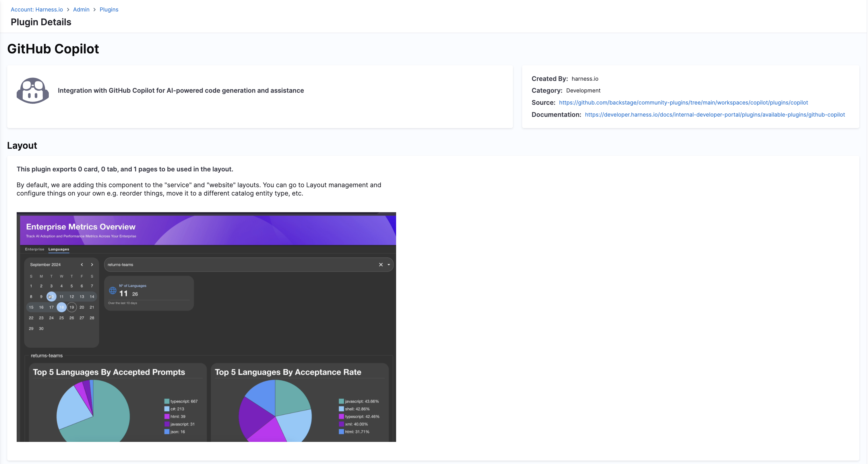Go to next month in the September calendar
868x464 pixels.
tap(92, 265)
